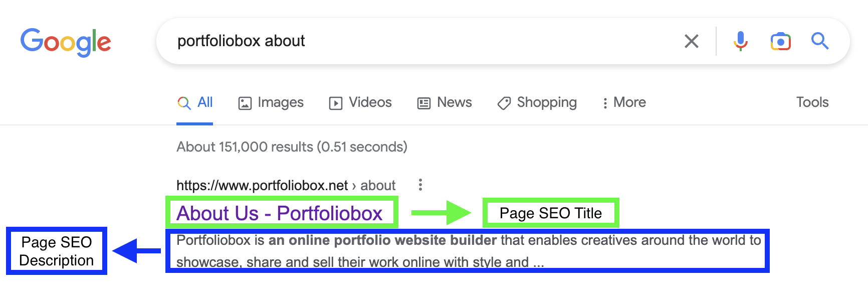
Task: Submit search with the magnifying glass icon
Action: point(820,41)
